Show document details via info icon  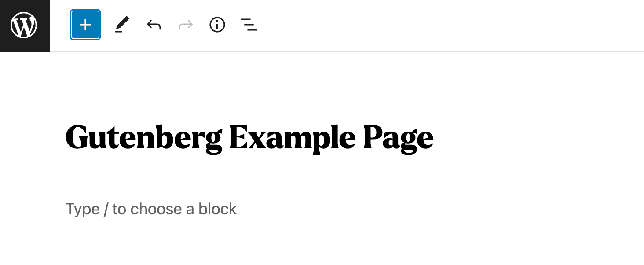(217, 25)
